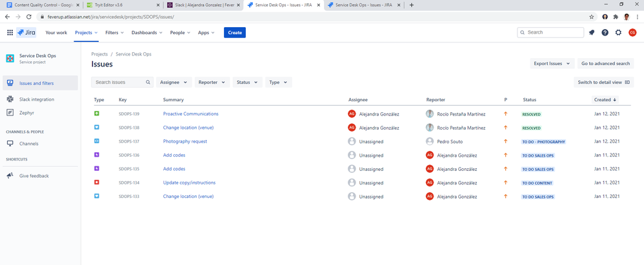Open the Export Issues dropdown
Screen dimensions: 644x265
click(552, 64)
